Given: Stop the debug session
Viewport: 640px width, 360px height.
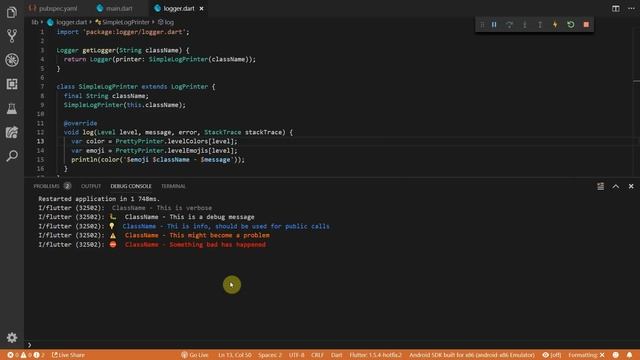Looking at the screenshot, I should pyautogui.click(x=586, y=24).
